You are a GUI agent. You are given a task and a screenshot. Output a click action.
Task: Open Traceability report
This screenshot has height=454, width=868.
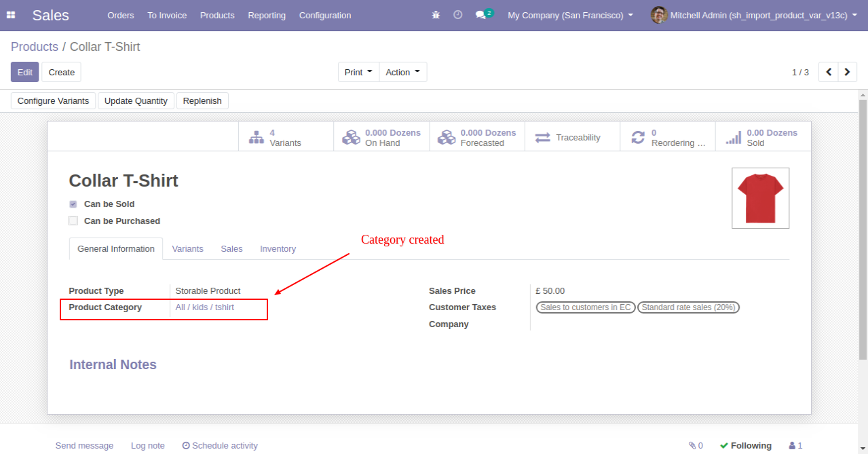[572, 138]
